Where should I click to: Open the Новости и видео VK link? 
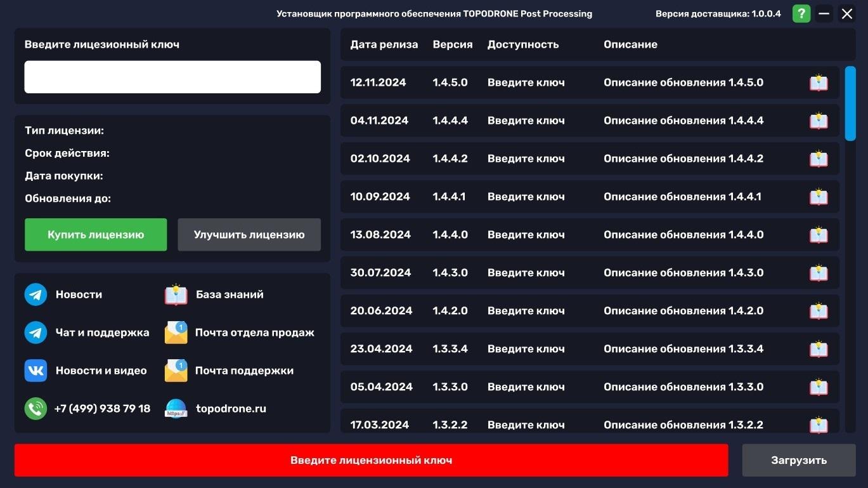[101, 371]
